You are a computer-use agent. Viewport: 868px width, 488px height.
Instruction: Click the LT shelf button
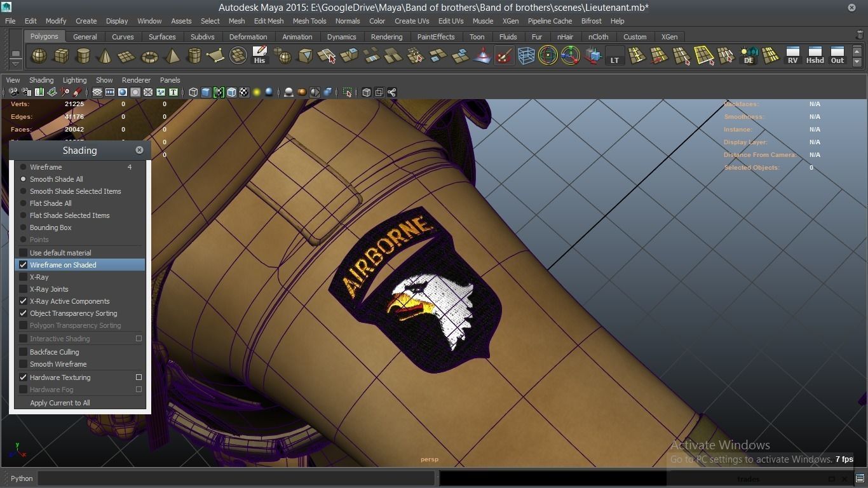pos(614,57)
